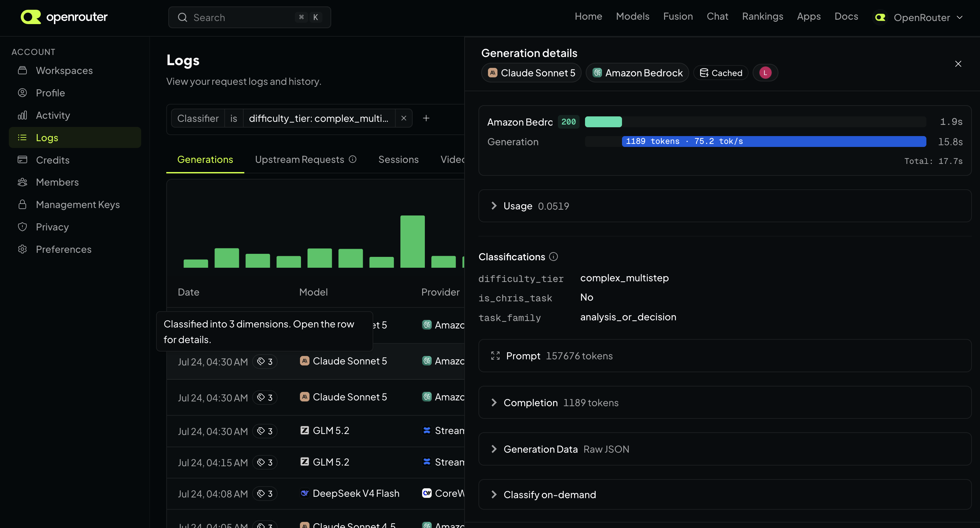
Task: Click the OpenRouter logo icon
Action: [x=31, y=17]
